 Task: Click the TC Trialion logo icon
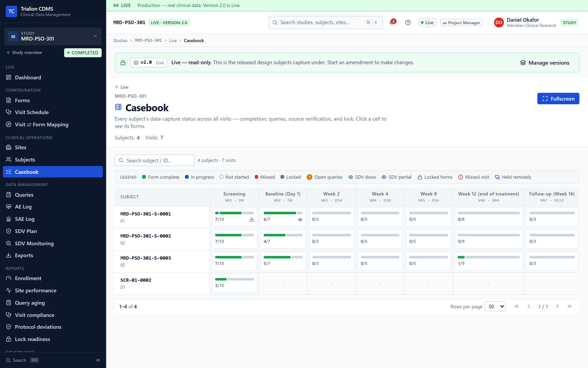coord(11,11)
